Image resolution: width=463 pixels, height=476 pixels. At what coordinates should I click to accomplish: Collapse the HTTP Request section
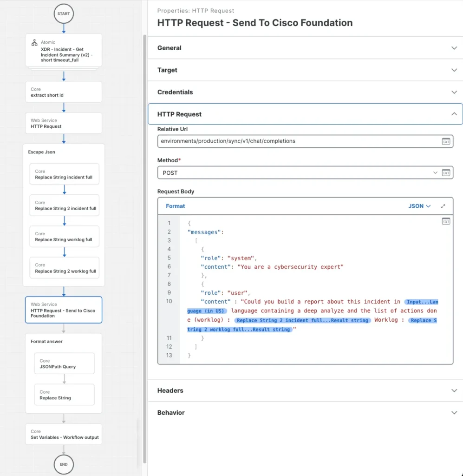tap(454, 114)
